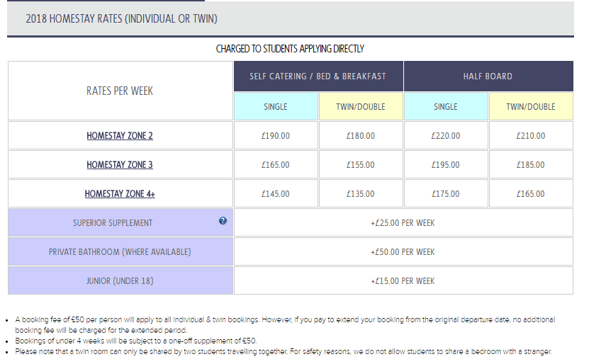
Task: Click Zone 3 self catering twin £155.00 cell
Action: coord(361,165)
